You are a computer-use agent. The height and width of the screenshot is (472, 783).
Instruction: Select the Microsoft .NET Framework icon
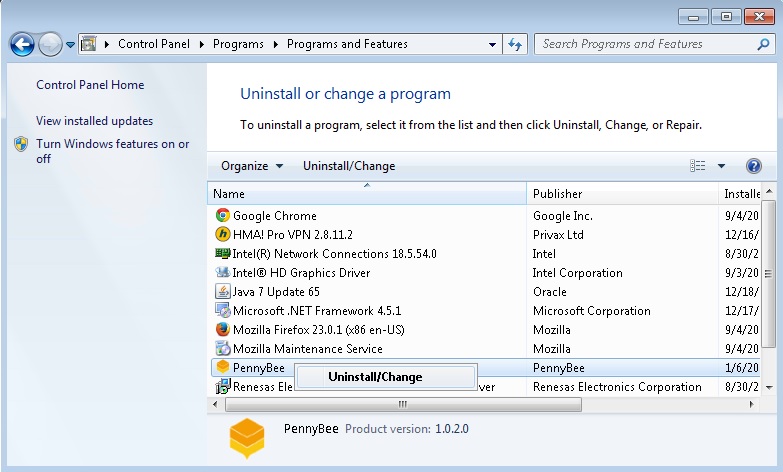222,310
